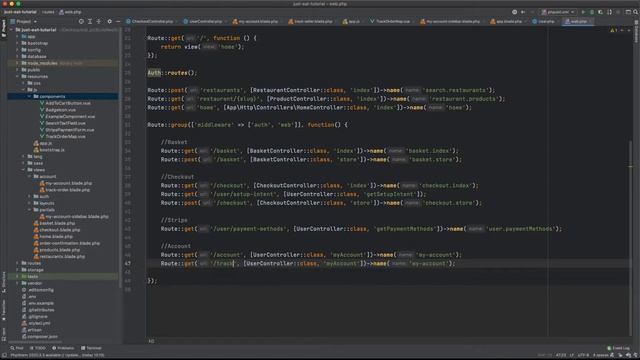Hide the Project panel with the minus icon
The image size is (640, 360).
[118, 21]
